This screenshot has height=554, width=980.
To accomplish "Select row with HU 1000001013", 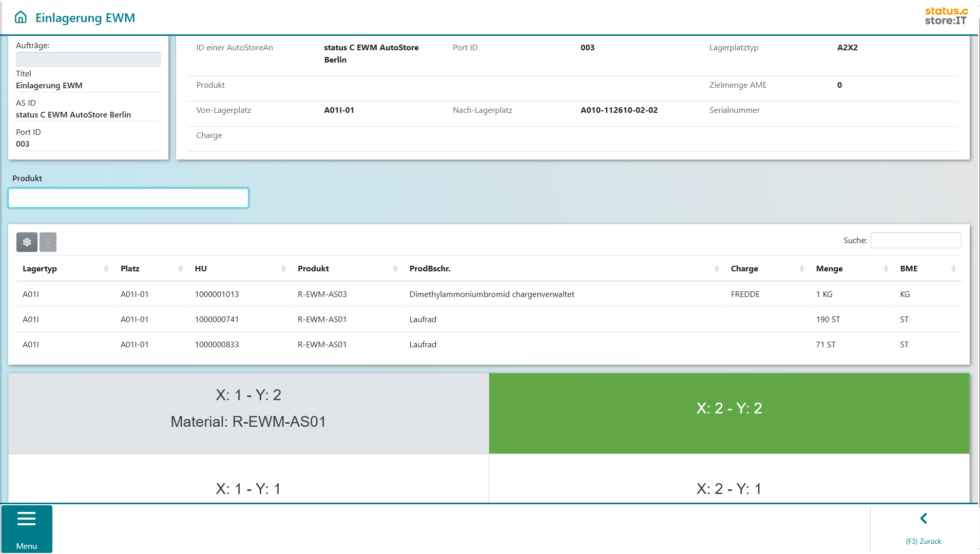I will click(x=217, y=294).
